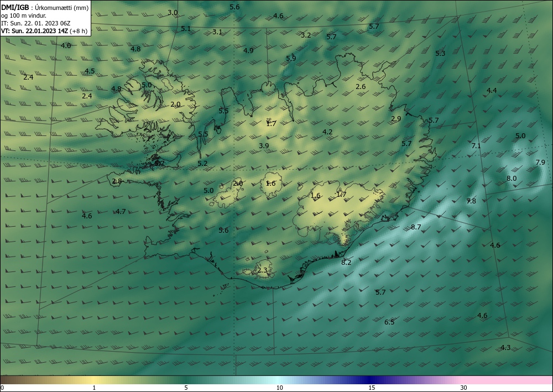553x392 pixels.
Task: Click the map value 2.6
Action: tap(361, 87)
